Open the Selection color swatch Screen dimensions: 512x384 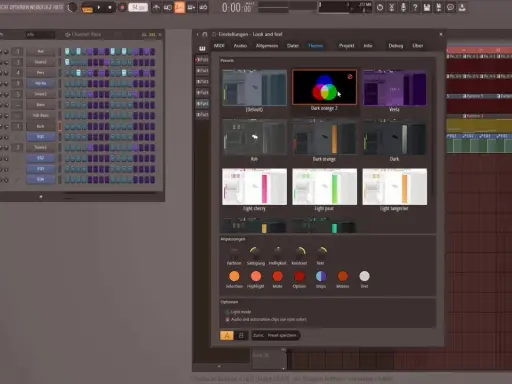pyautogui.click(x=234, y=276)
